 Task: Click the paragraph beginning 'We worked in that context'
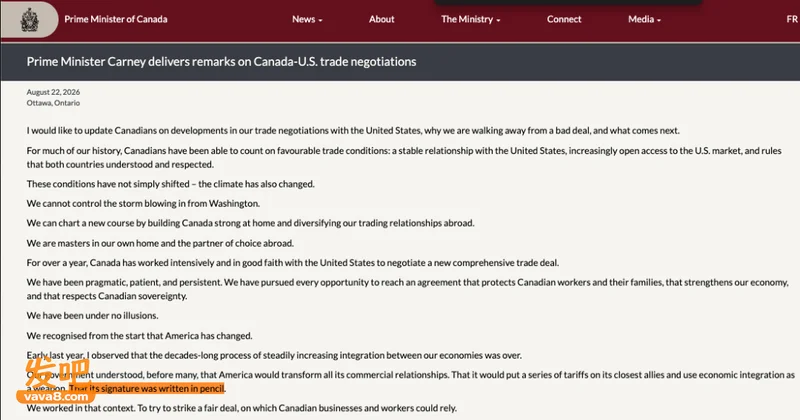pos(242,408)
